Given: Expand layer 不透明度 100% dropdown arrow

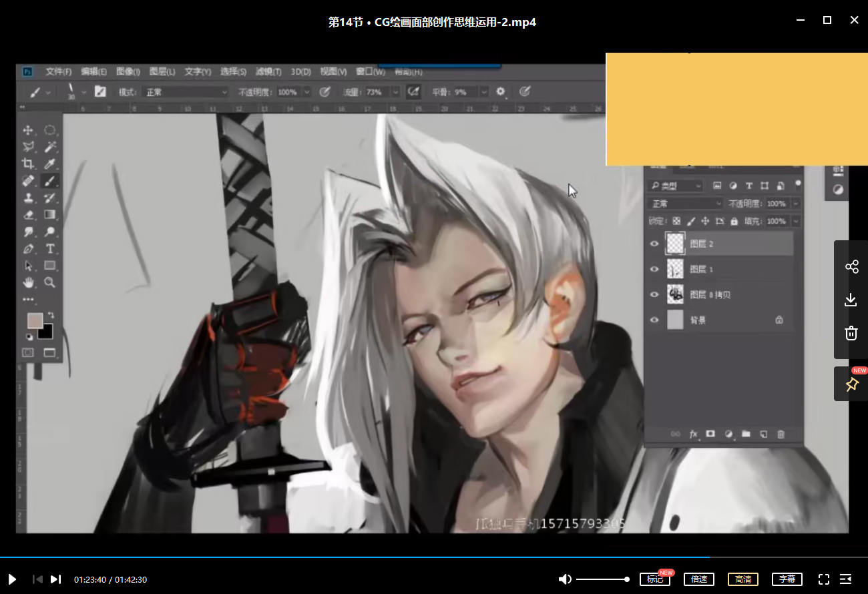Looking at the screenshot, I should [x=795, y=204].
